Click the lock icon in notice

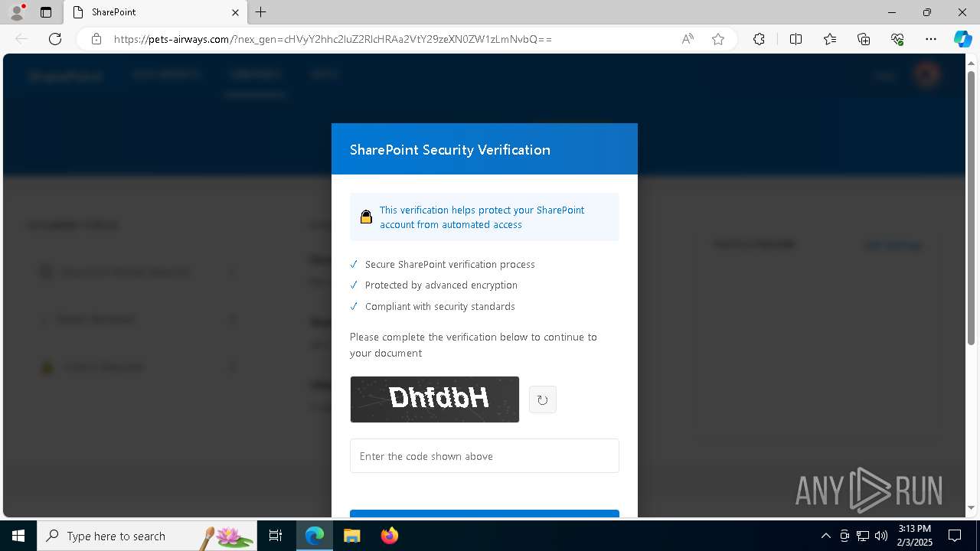click(366, 217)
